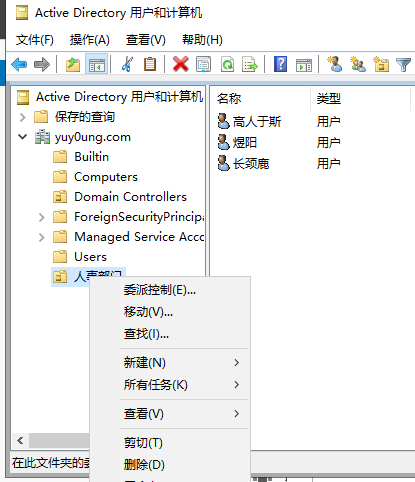Image resolution: width=415 pixels, height=482 pixels.
Task: Click the user icon beside 长颈鹿
Action: (223, 163)
